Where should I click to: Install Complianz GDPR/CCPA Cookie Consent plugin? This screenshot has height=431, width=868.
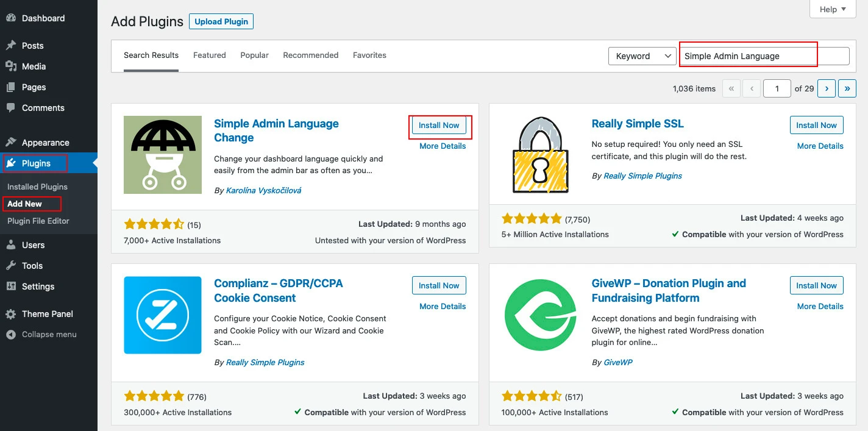[439, 285]
